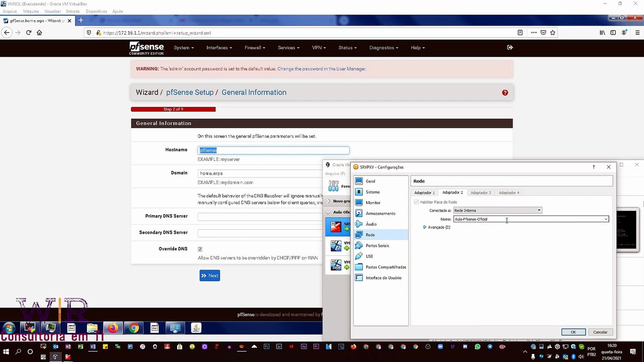Switch to Adaptador 2 tab

452,193
